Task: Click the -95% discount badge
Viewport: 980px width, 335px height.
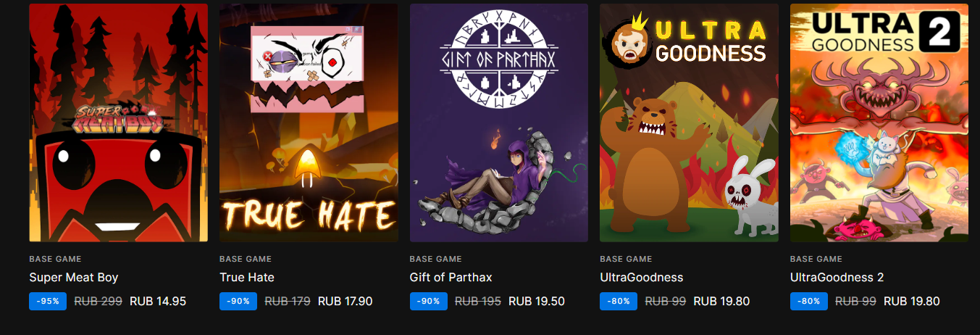Action: pos(48,301)
